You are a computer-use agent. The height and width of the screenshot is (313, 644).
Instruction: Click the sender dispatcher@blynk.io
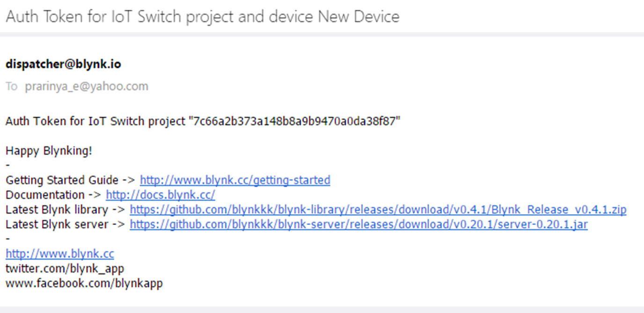(x=63, y=64)
